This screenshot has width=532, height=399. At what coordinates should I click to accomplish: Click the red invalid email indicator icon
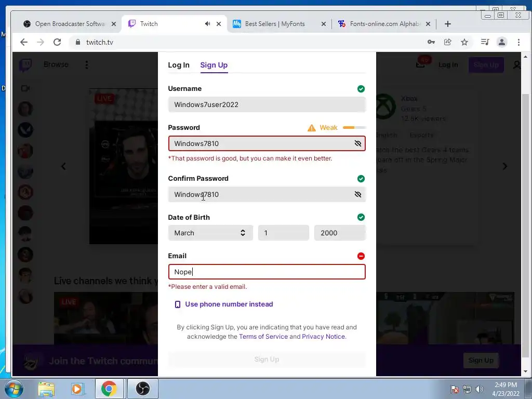coord(361,256)
